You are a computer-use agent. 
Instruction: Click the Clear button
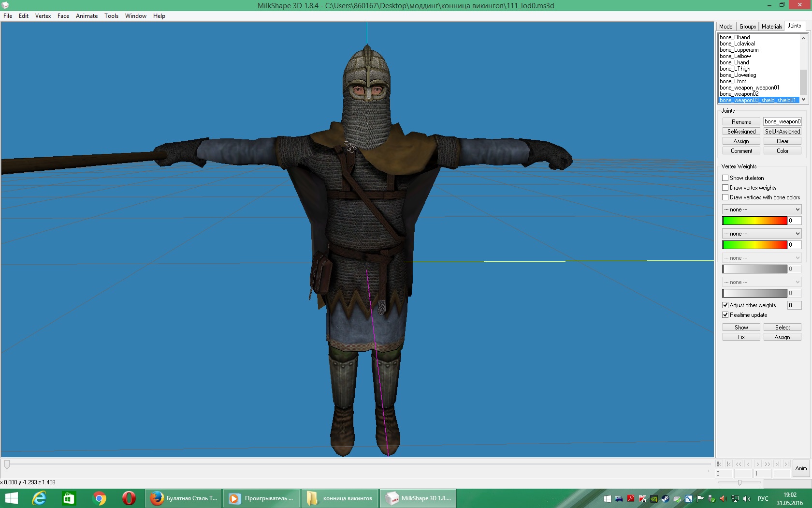(782, 141)
